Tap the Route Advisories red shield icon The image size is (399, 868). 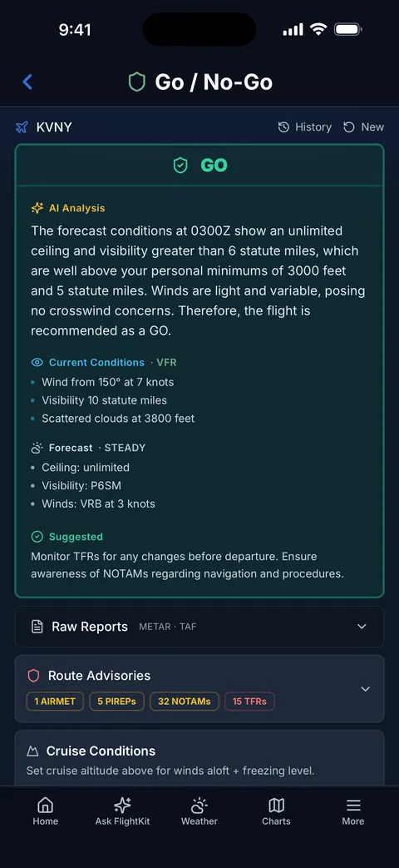[x=34, y=676]
